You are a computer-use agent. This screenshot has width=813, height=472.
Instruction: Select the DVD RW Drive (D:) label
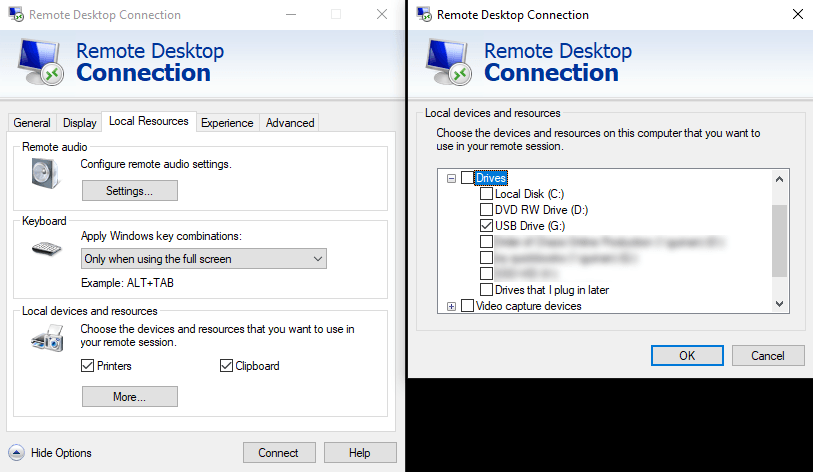click(x=541, y=210)
